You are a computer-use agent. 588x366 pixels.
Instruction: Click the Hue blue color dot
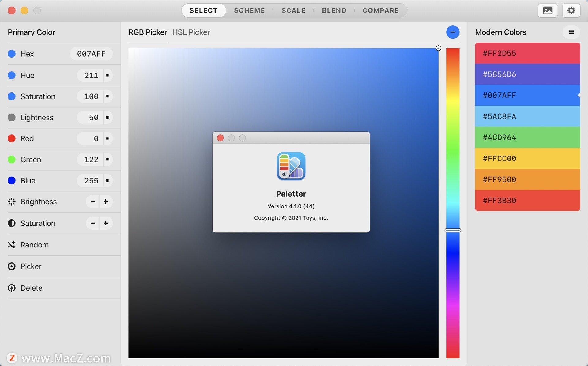click(12, 75)
